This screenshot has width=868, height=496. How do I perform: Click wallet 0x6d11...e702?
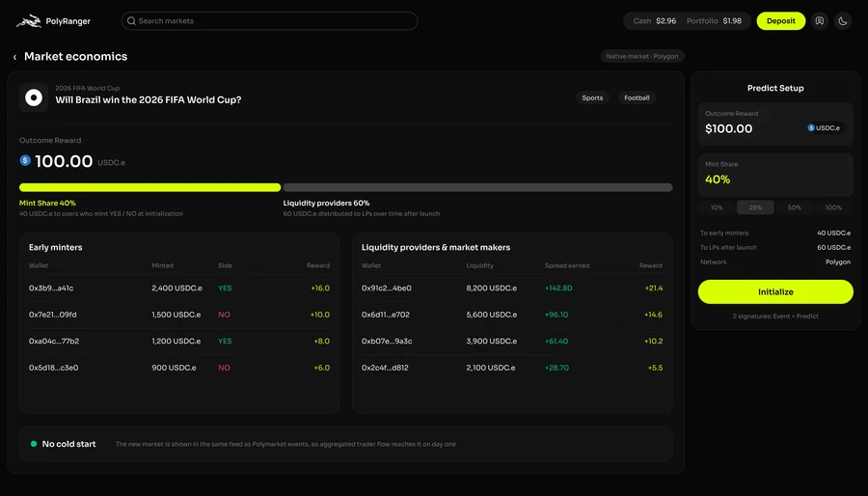coord(385,315)
